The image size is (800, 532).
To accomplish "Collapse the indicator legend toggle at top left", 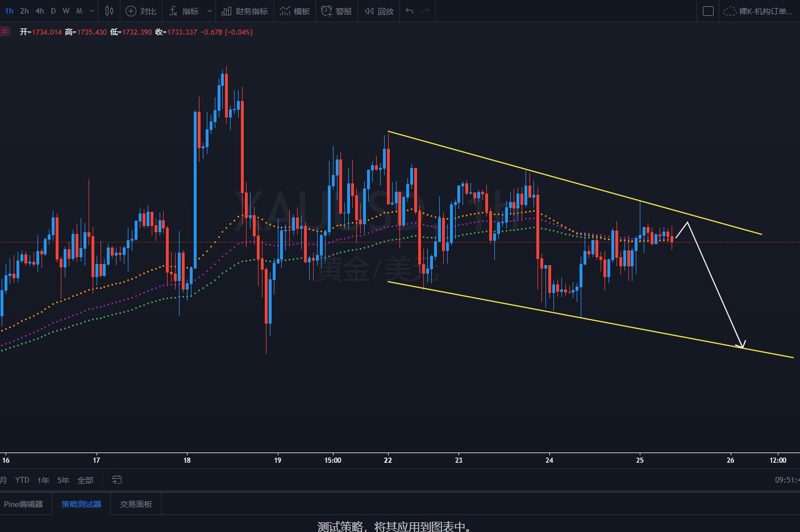I will coord(5,32).
